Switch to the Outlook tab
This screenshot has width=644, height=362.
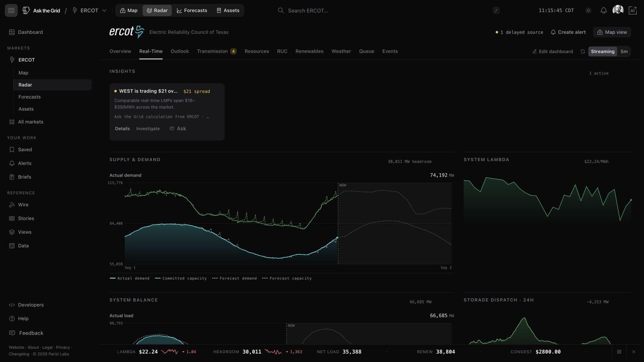click(180, 51)
